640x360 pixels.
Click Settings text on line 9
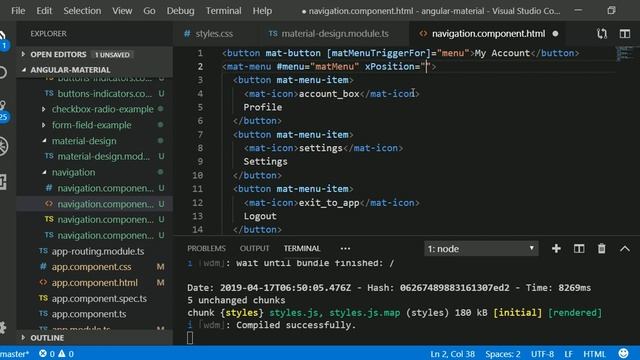[x=265, y=162]
